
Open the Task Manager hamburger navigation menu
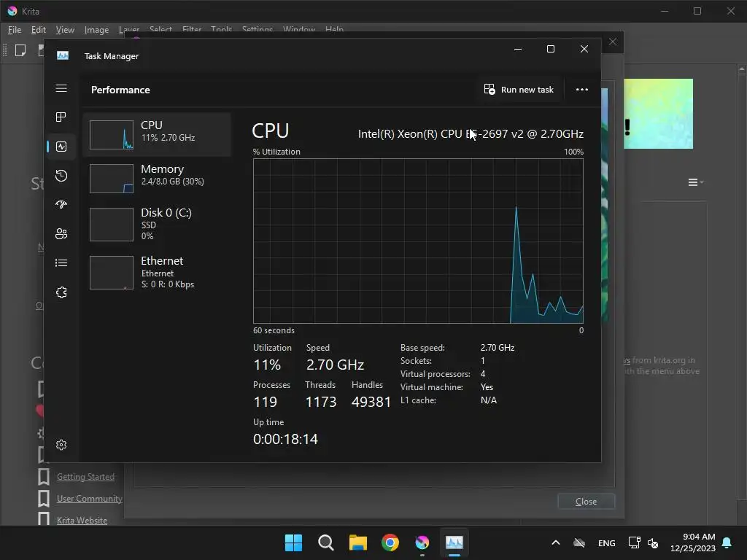point(61,88)
